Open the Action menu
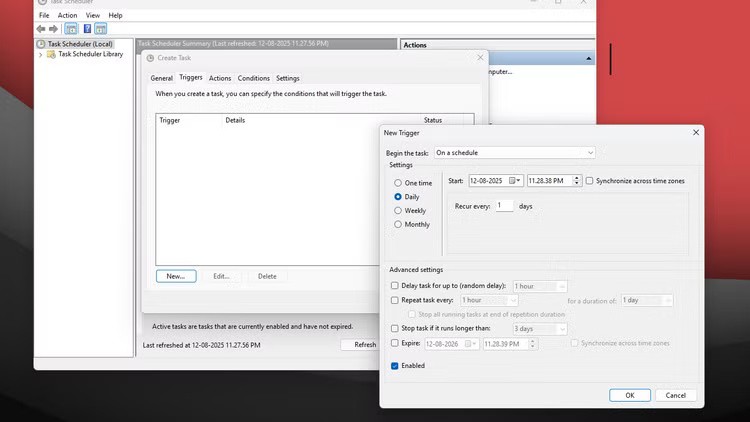This screenshot has height=422, width=750. 67,16
